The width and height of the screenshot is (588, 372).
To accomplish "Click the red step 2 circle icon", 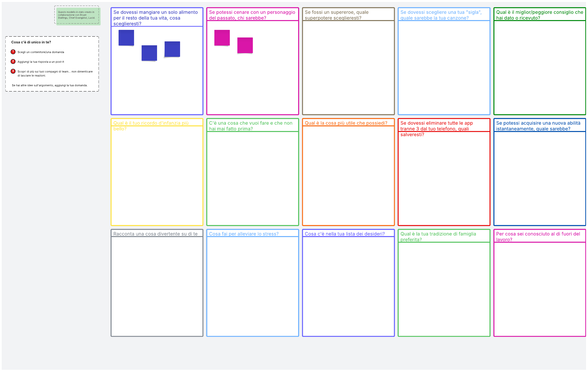I will coord(13,61).
